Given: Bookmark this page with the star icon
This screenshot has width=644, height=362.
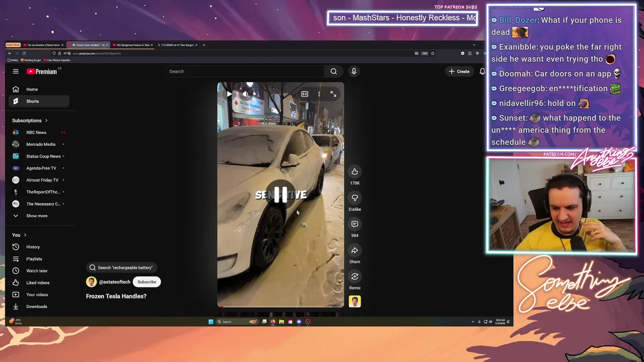Looking at the screenshot, I should click(432, 53).
